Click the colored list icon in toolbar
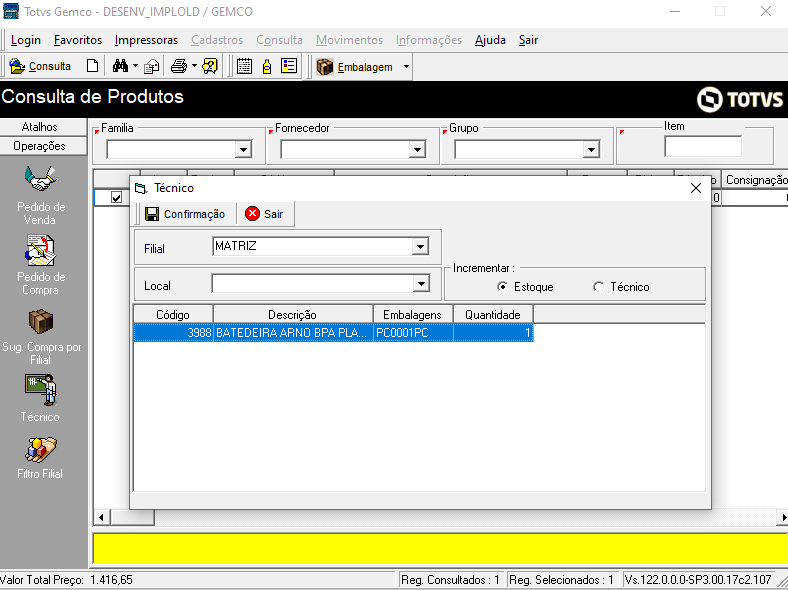This screenshot has width=788, height=590. 289,66
